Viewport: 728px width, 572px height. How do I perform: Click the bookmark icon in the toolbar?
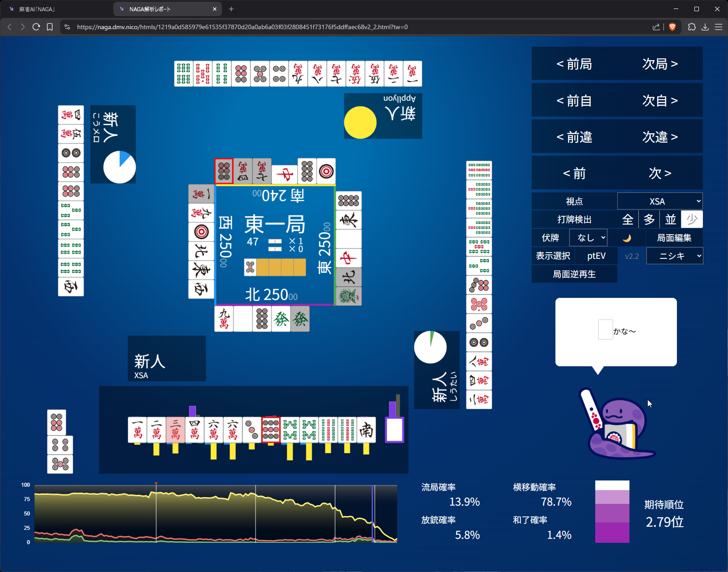pyautogui.click(x=50, y=27)
